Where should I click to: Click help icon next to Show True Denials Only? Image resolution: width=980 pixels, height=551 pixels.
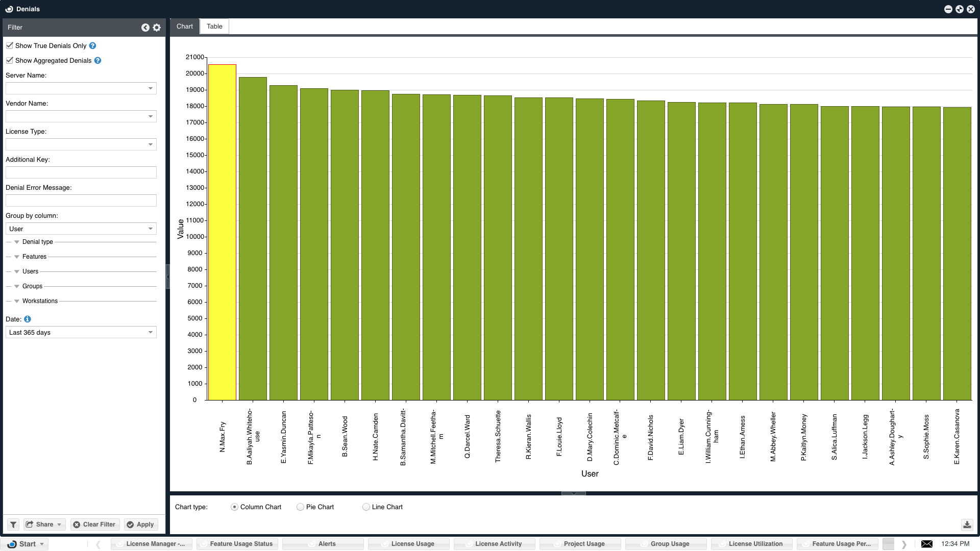92,45
